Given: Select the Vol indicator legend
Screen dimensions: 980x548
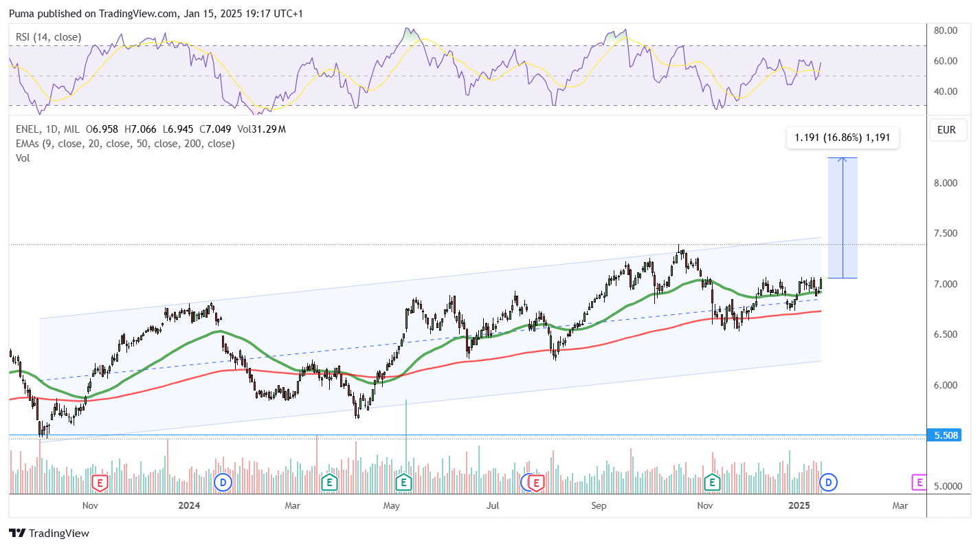Looking at the screenshot, I should (x=22, y=157).
